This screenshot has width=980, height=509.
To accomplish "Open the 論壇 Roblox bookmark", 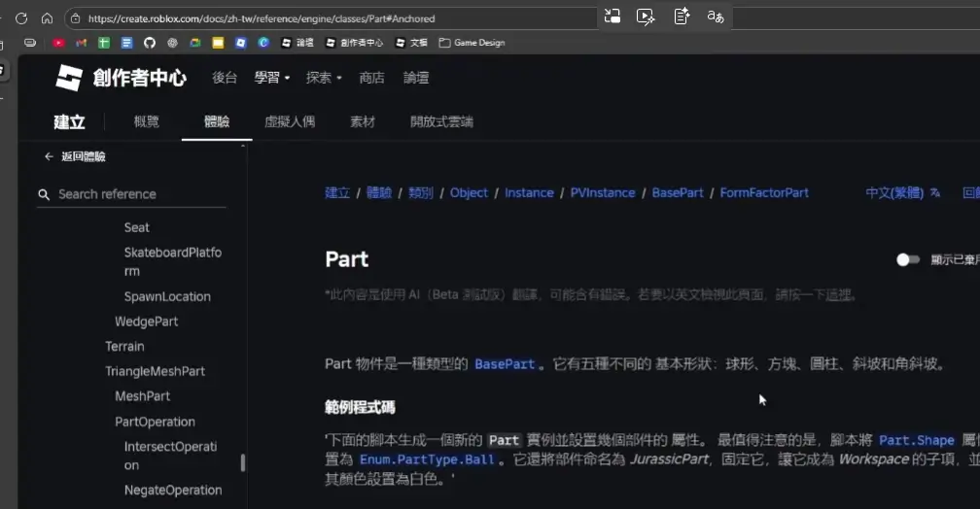I will (x=297, y=43).
